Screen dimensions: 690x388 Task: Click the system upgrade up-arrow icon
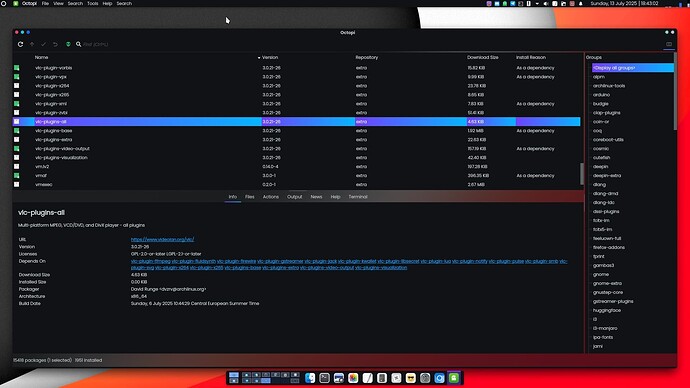point(32,44)
